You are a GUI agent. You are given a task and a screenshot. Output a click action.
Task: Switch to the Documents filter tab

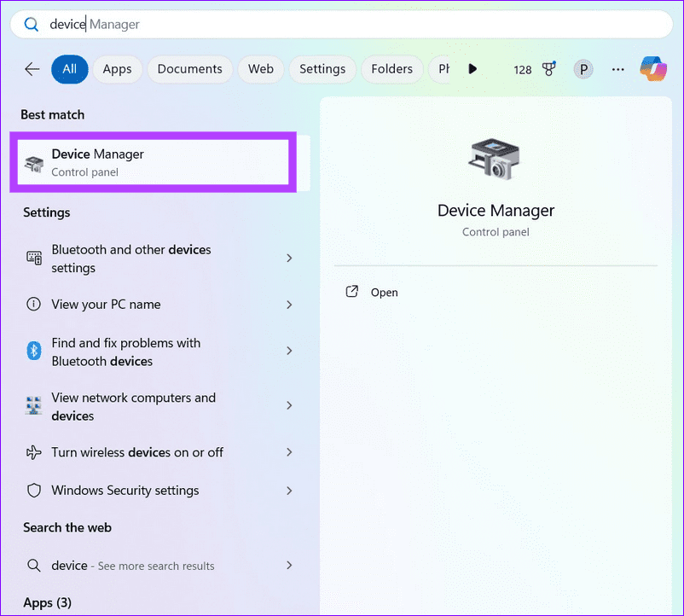pos(189,69)
